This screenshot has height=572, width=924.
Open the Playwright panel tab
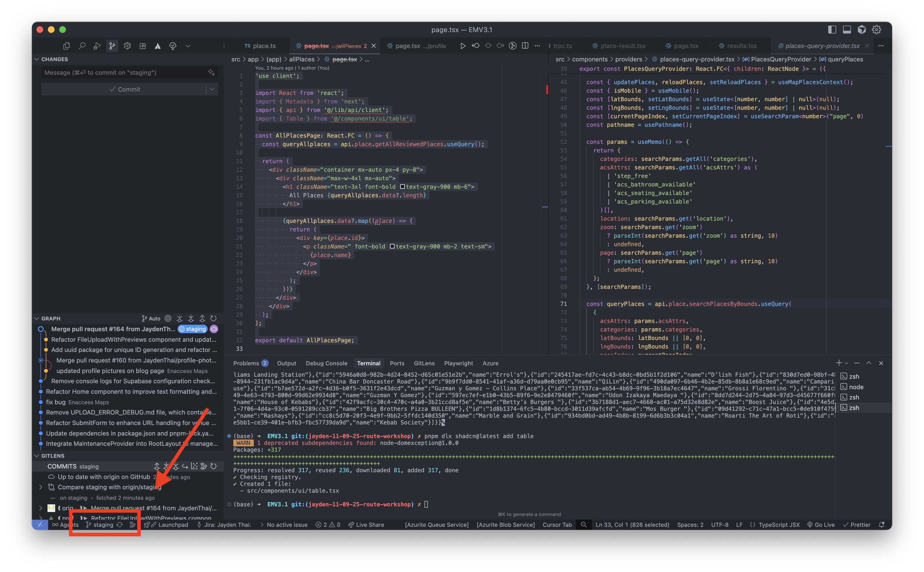pos(458,363)
